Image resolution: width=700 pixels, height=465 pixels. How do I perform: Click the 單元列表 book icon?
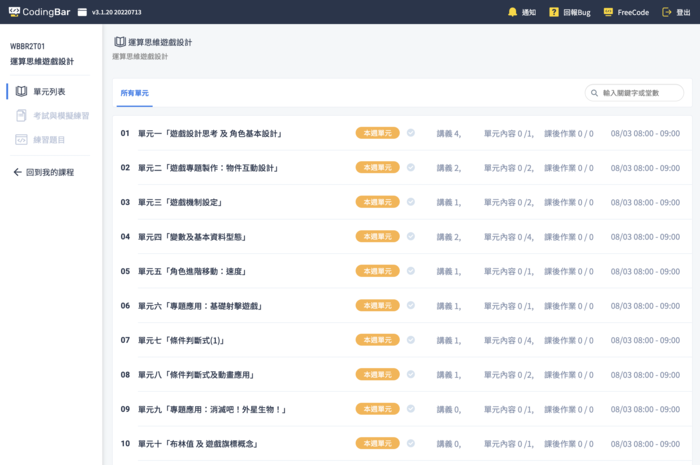coord(22,91)
